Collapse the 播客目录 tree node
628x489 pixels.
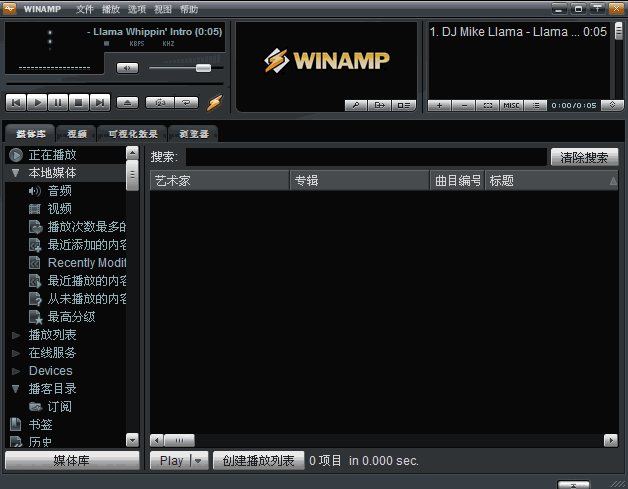tap(16, 389)
